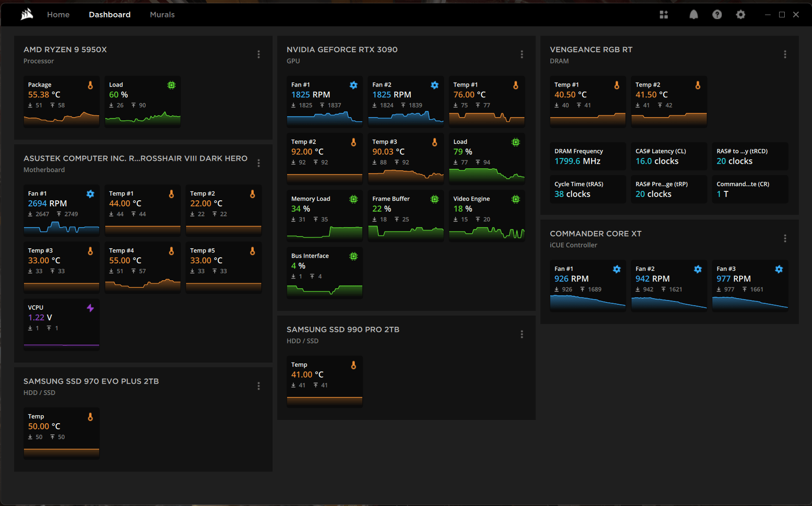This screenshot has width=812, height=506.
Task: Open the dashboard widget layout icon
Action: tap(664, 15)
